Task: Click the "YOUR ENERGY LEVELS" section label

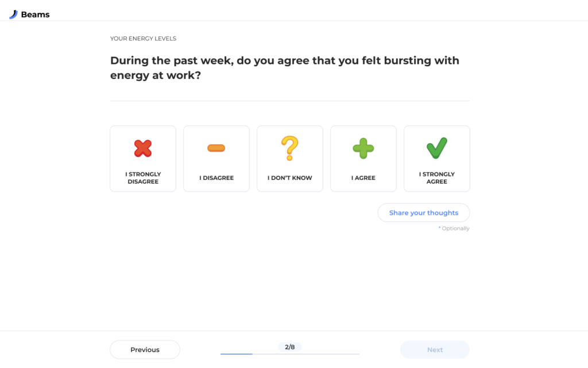Action: pyautogui.click(x=143, y=39)
